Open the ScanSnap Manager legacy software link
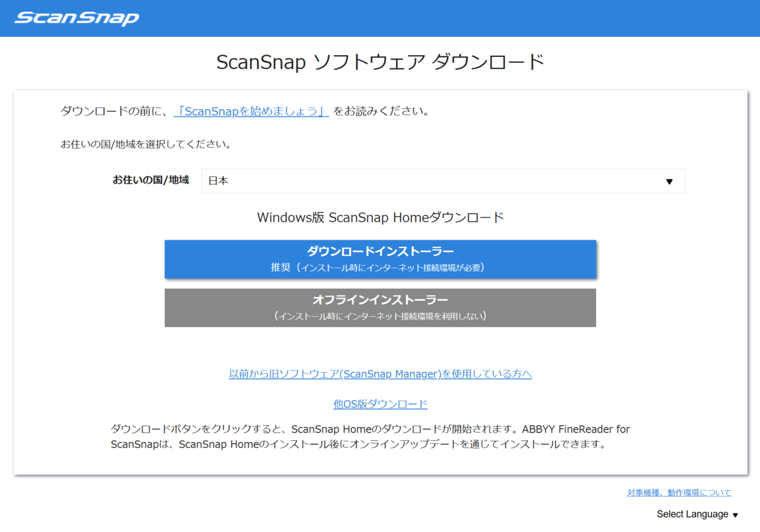760x532 pixels. pyautogui.click(x=380, y=374)
